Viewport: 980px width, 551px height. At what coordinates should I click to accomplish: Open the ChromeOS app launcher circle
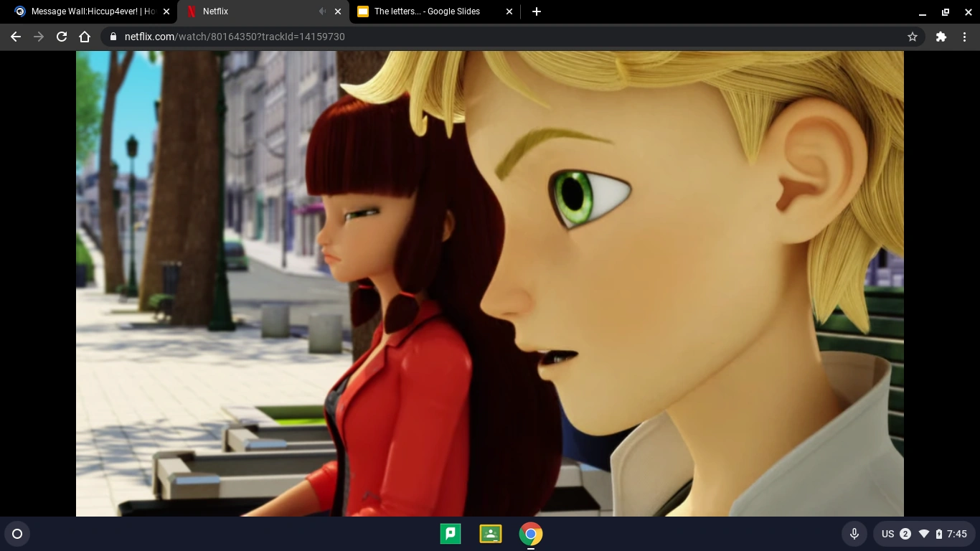click(x=17, y=534)
